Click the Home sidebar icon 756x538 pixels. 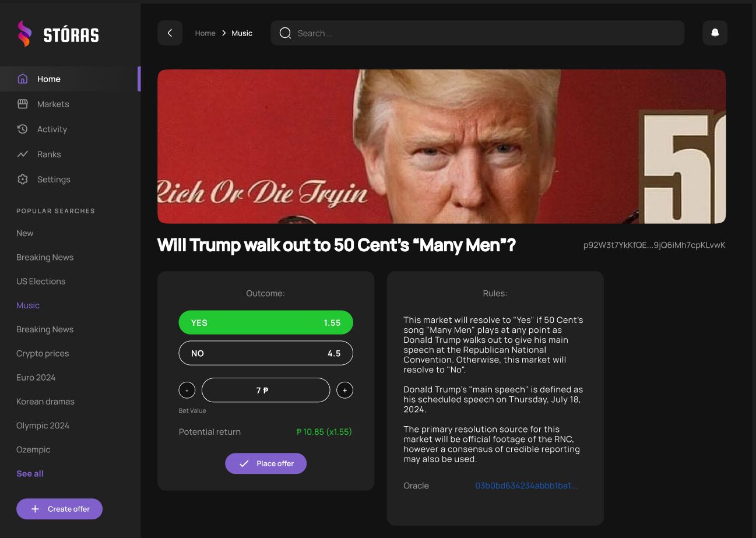pos(23,79)
